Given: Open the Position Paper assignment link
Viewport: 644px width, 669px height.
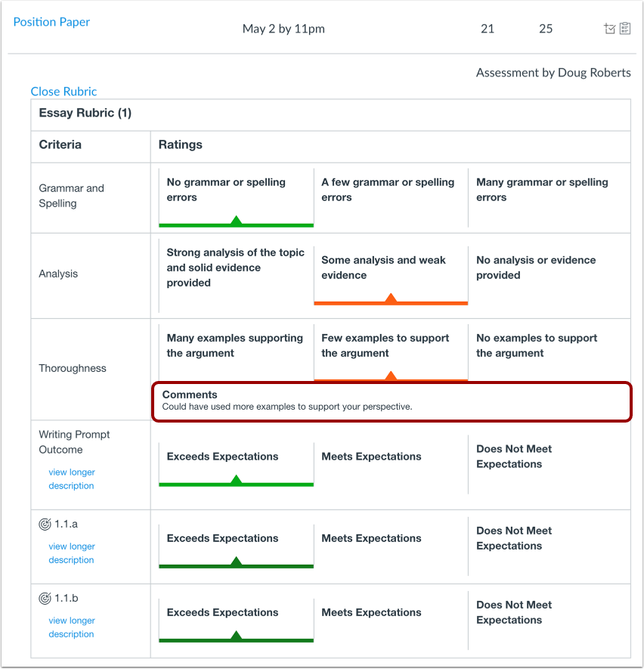Looking at the screenshot, I should [51, 22].
